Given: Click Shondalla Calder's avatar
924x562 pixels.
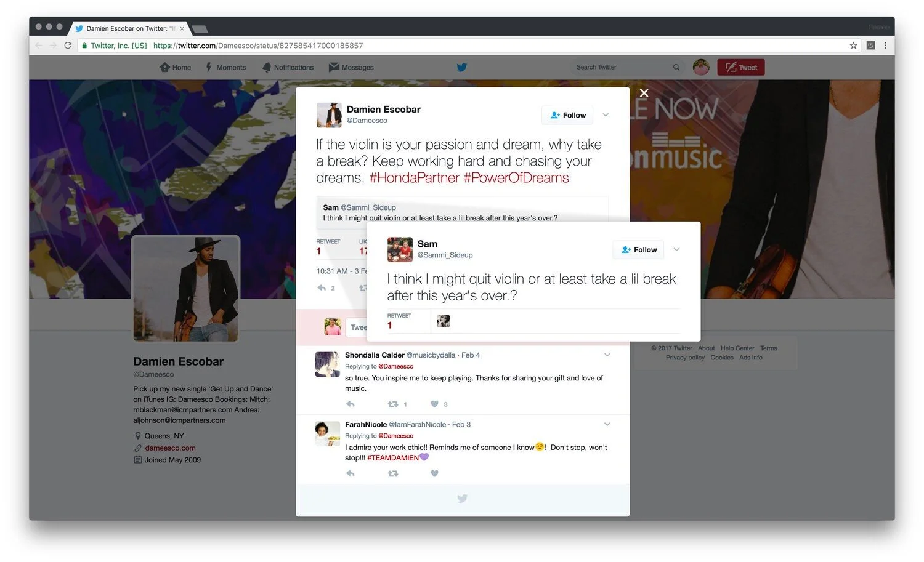Looking at the screenshot, I should [327, 364].
